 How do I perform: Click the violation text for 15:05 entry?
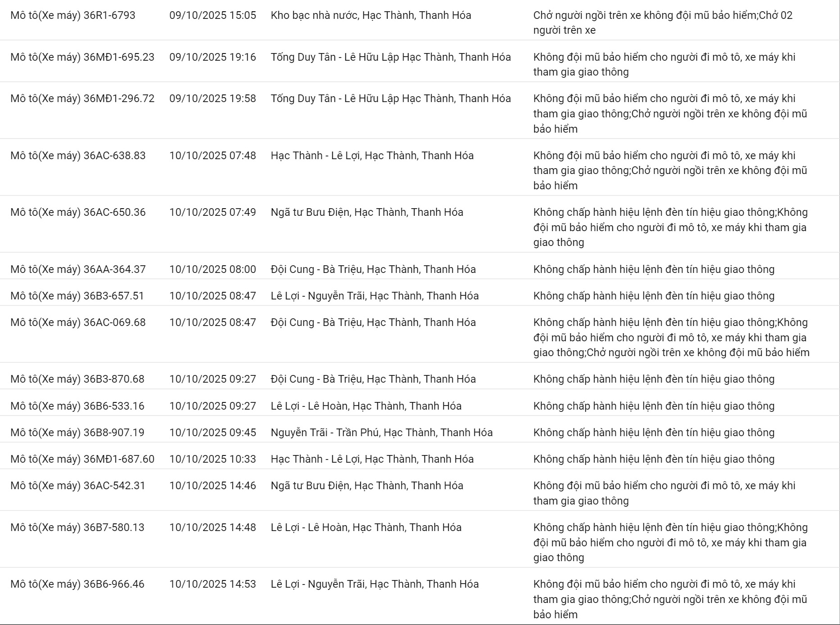[x=663, y=22]
